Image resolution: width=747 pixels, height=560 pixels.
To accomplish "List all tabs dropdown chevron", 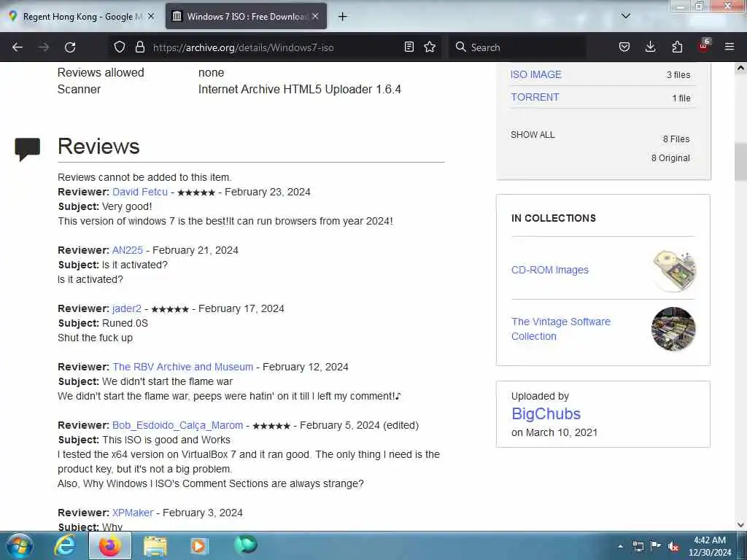I will coord(626,16).
